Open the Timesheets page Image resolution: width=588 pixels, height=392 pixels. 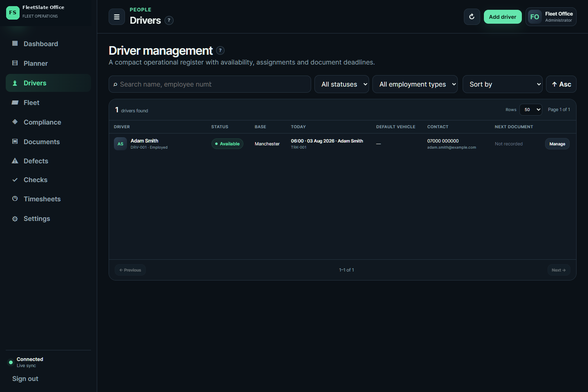pyautogui.click(x=48, y=199)
